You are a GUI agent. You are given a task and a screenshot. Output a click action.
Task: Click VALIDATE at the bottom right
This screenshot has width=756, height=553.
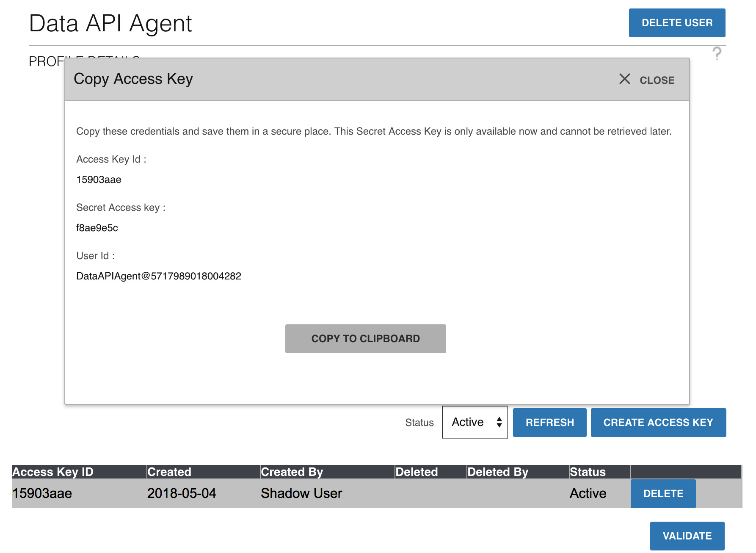coord(687,535)
